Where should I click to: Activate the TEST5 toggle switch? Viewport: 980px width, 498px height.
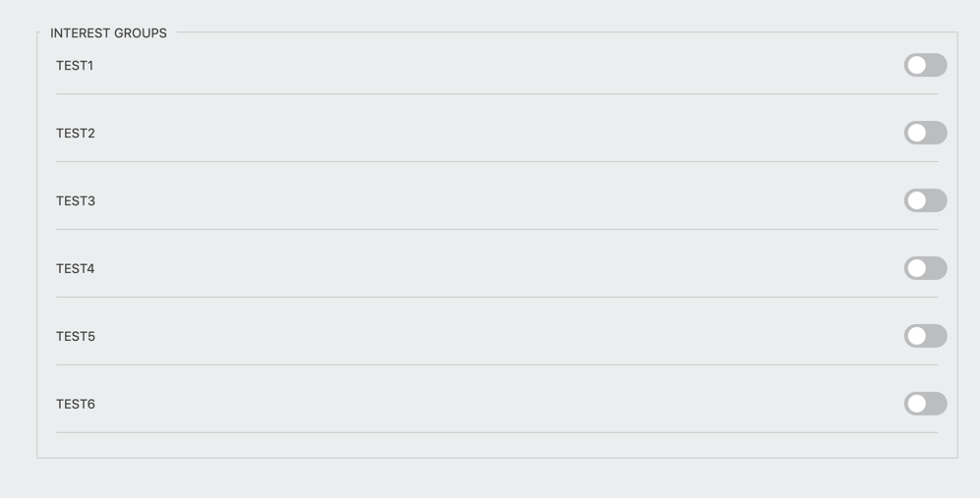tap(925, 336)
